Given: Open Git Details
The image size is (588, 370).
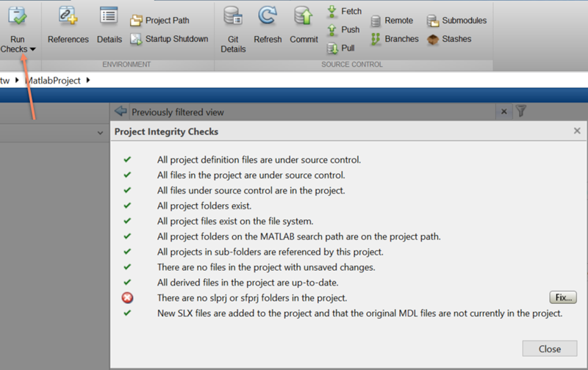Looking at the screenshot, I should (x=233, y=25).
